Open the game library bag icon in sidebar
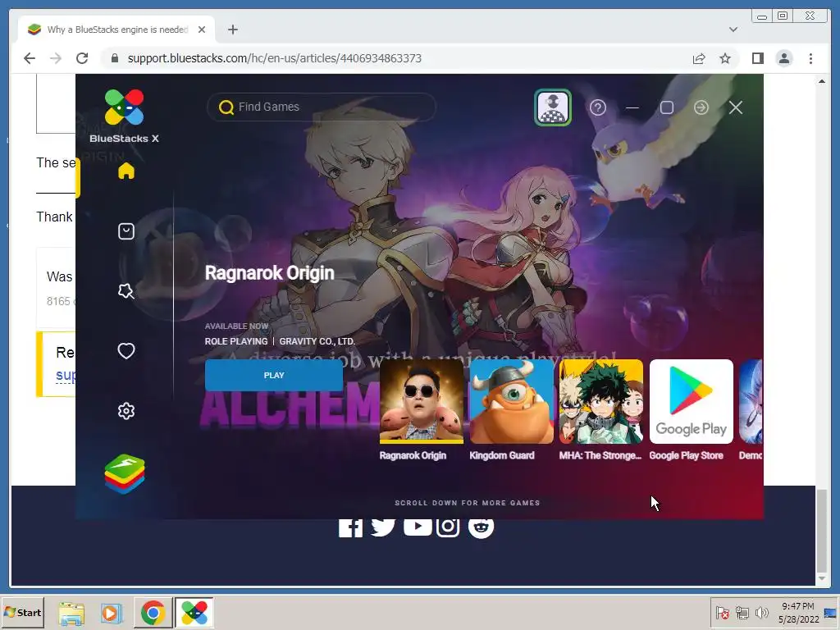The width and height of the screenshot is (840, 630). pos(126,231)
